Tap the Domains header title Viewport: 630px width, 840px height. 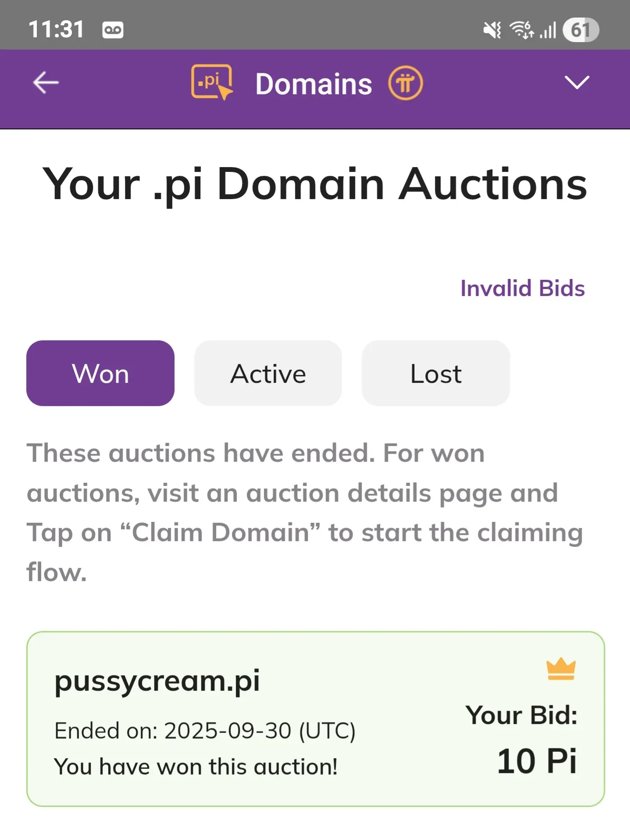point(313,84)
